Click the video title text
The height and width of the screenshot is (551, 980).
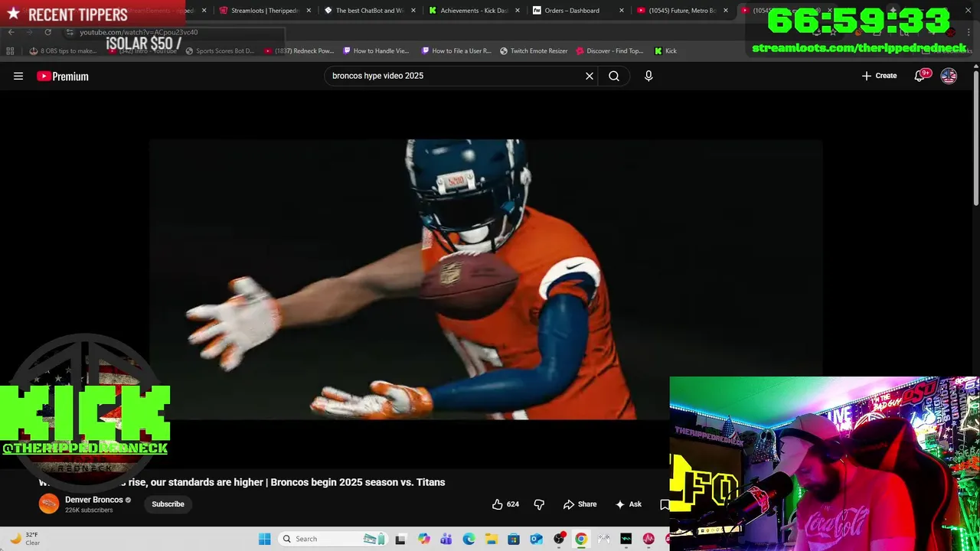(241, 482)
